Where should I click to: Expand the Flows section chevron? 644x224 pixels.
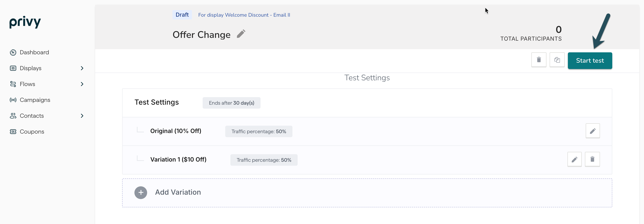(82, 84)
